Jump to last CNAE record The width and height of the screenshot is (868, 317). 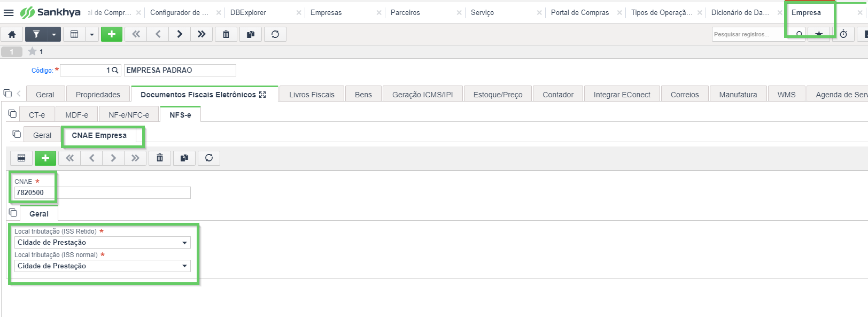tap(135, 158)
